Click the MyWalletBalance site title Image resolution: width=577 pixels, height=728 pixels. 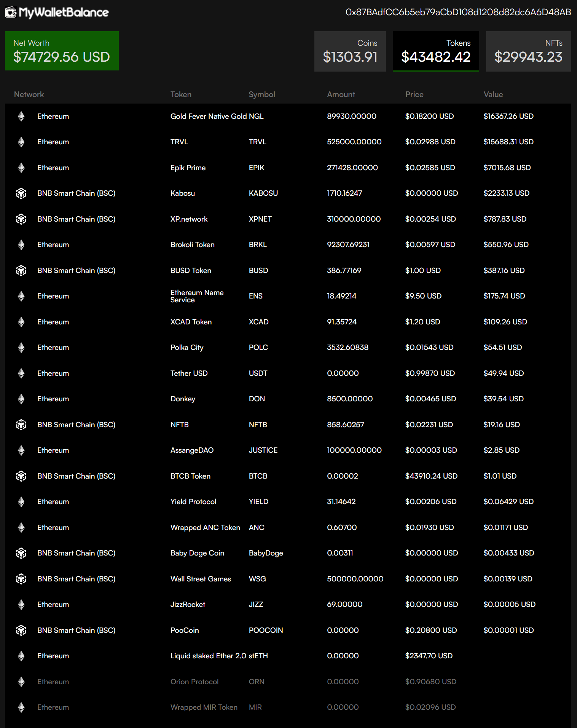[64, 12]
